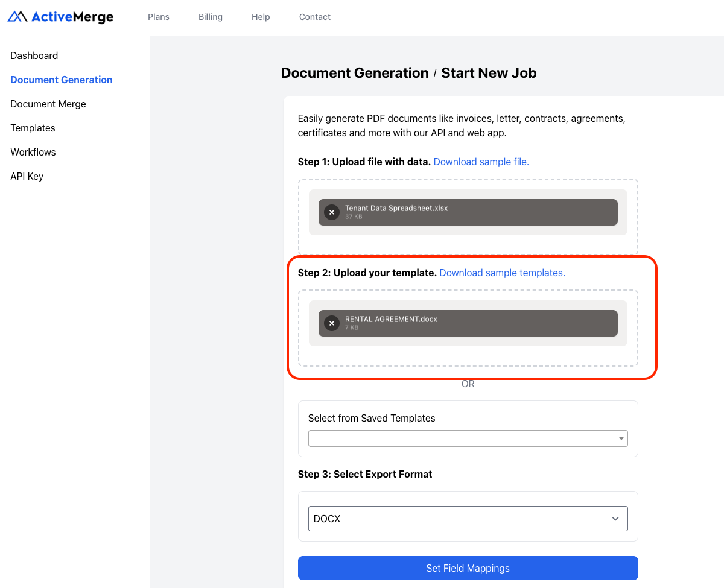Click Set Field Mappings
The width and height of the screenshot is (724, 588).
(x=468, y=568)
